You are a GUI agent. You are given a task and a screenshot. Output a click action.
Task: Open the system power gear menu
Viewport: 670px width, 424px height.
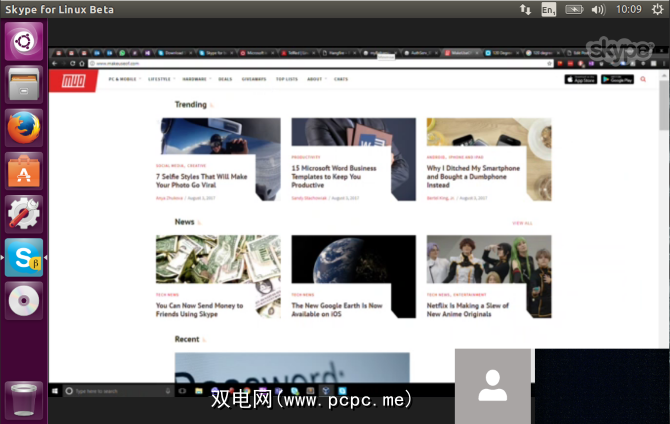[657, 10]
